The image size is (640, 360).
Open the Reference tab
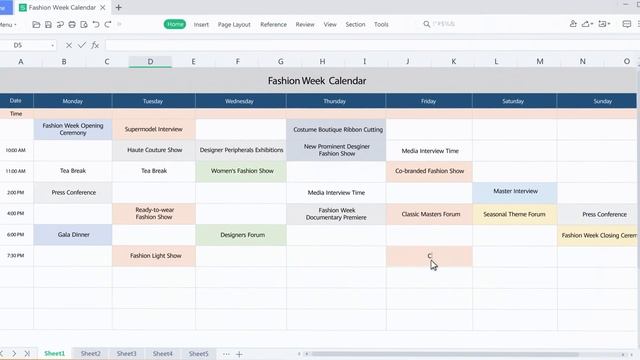tap(273, 24)
